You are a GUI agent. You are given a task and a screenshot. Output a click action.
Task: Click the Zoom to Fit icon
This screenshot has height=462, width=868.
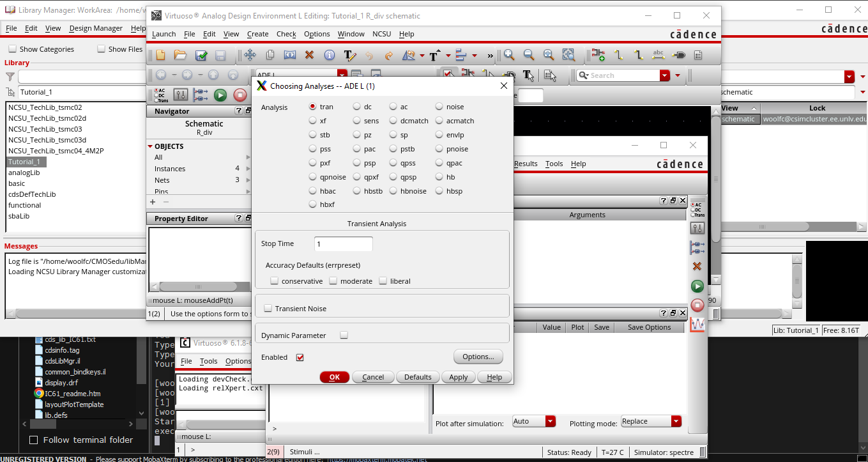click(x=549, y=56)
